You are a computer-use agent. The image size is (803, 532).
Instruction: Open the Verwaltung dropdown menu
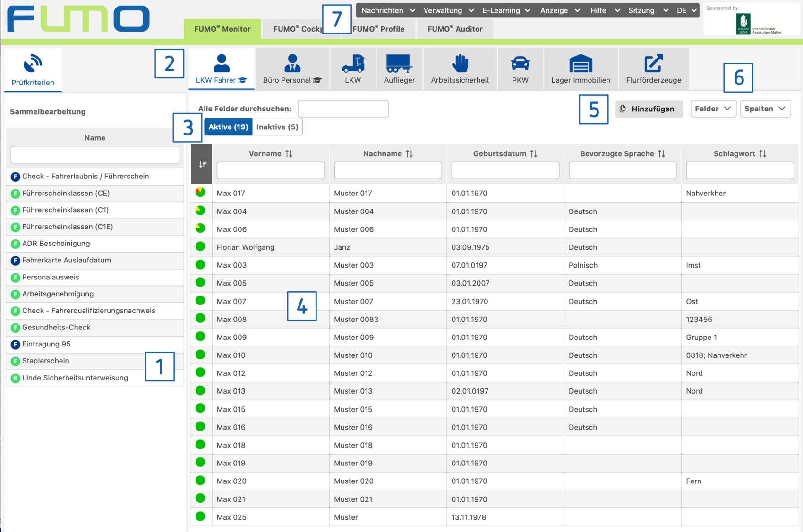point(448,10)
